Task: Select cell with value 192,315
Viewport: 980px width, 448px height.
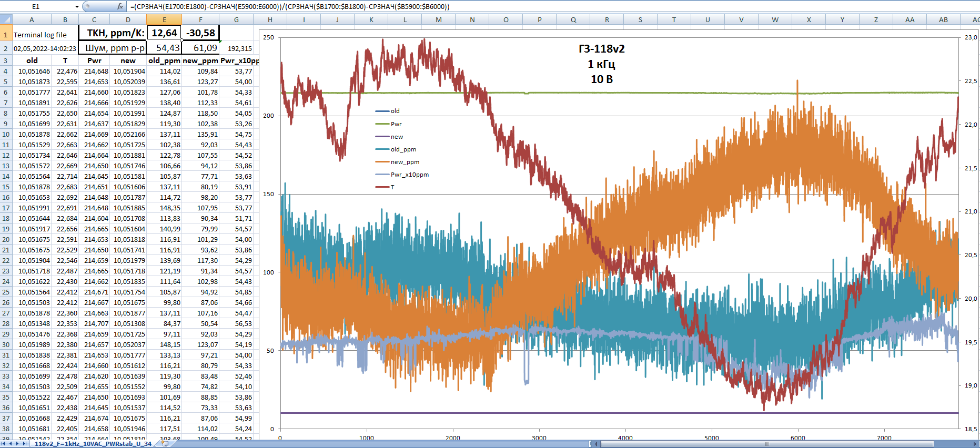Action: [x=236, y=48]
